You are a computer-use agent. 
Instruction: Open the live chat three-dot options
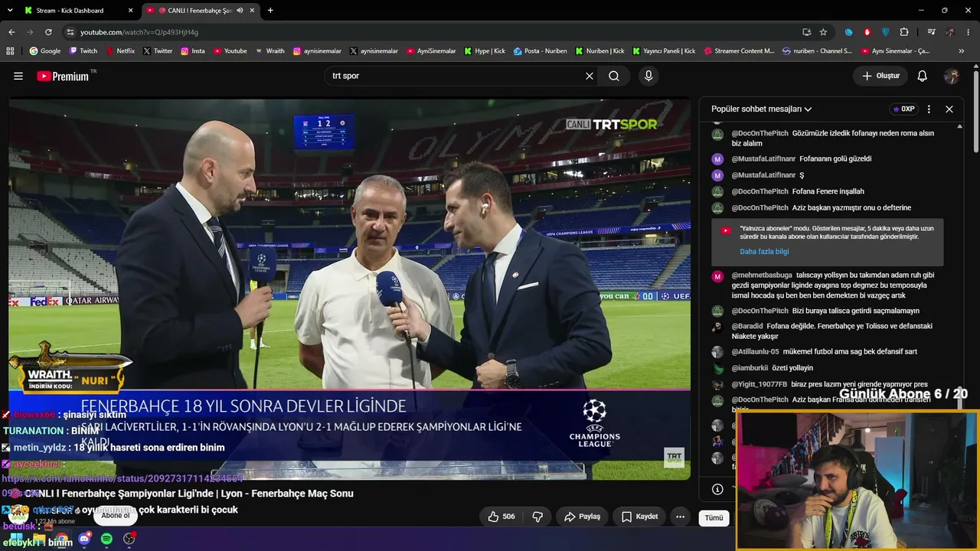(x=929, y=109)
